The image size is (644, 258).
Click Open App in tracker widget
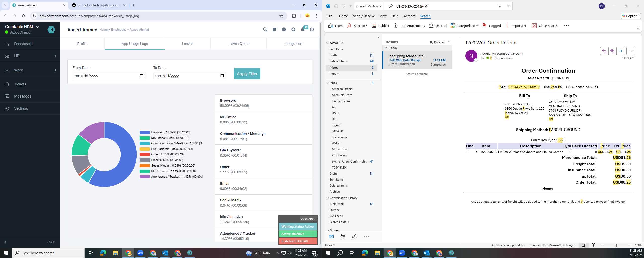pyautogui.click(x=308, y=219)
